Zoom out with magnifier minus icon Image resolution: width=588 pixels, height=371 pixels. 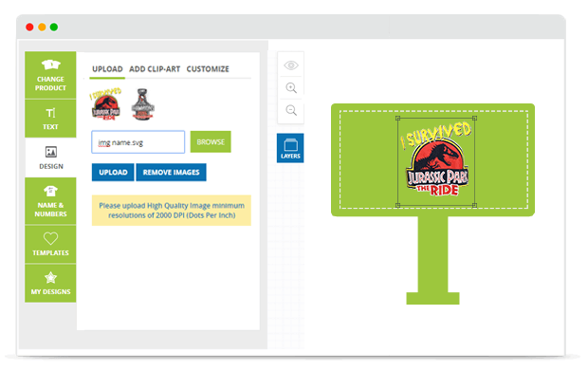[291, 111]
